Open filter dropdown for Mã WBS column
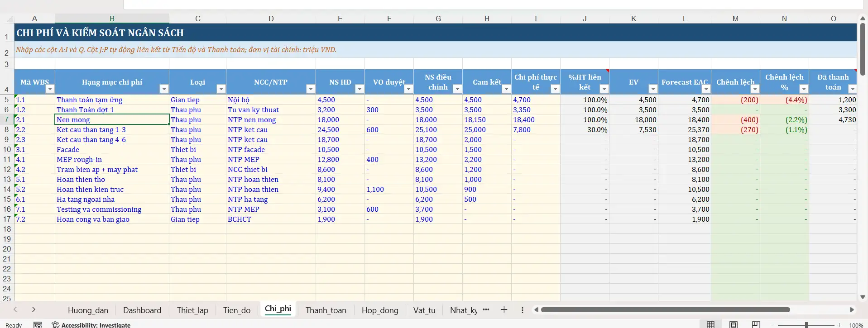 (50, 89)
